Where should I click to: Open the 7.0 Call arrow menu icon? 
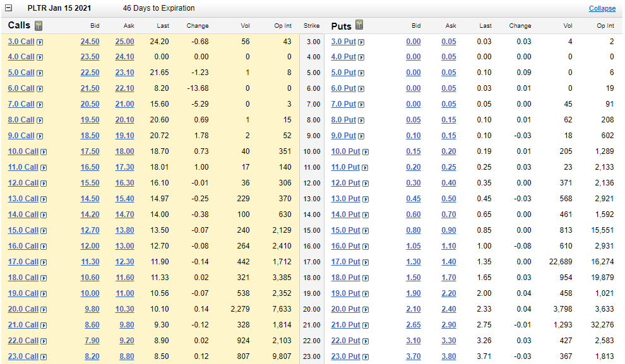point(40,105)
